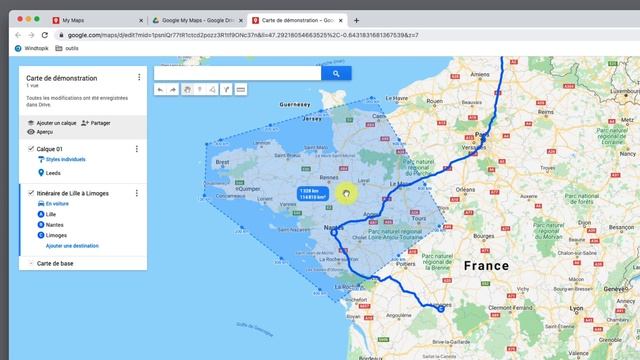The image size is (640, 360).
Task: Reload the page with refresh icon
Action: click(x=45, y=35)
